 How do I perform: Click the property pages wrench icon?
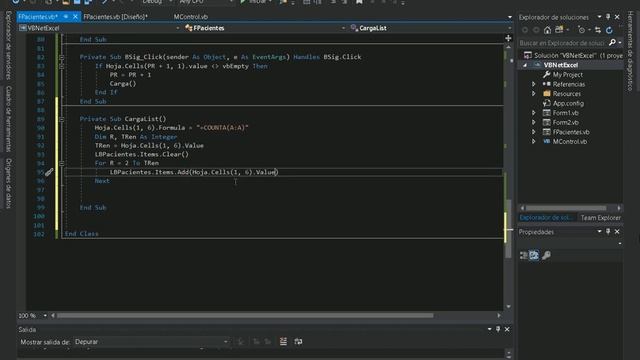tap(546, 256)
